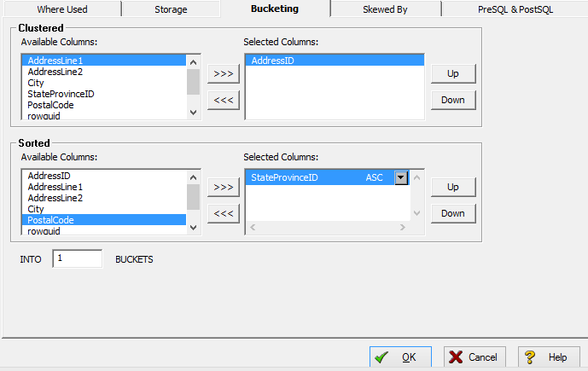Open the Storage tab
588x371 pixels.
coord(171,9)
